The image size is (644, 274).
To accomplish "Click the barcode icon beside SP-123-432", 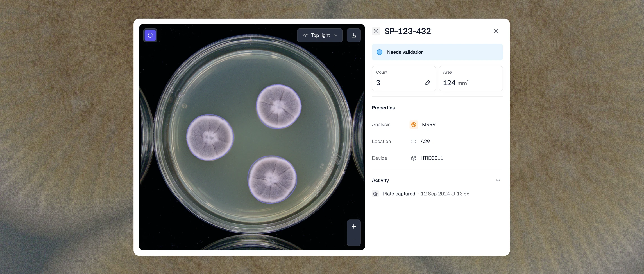I will click(x=376, y=31).
